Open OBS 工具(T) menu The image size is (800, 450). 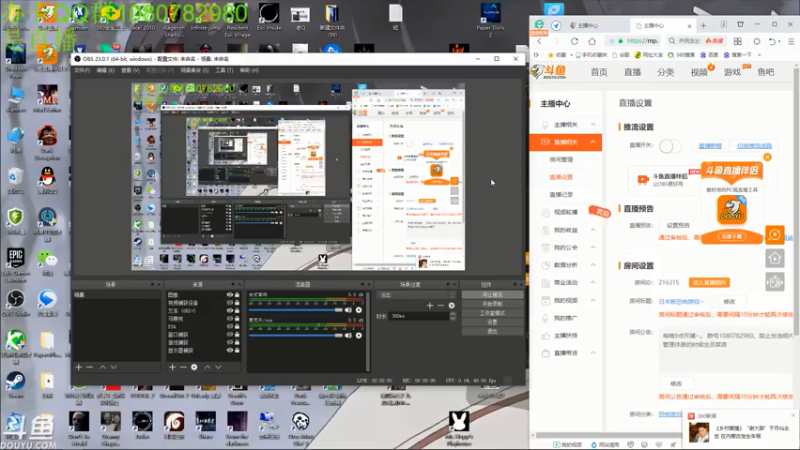[224, 70]
